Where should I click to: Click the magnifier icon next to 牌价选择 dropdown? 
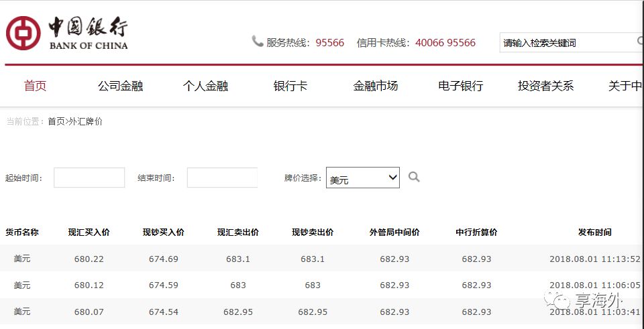click(x=414, y=177)
